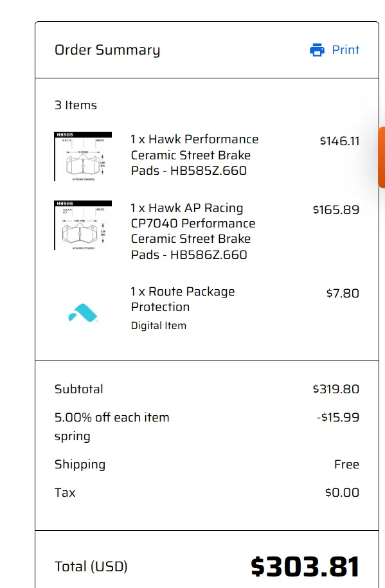Open the HB586 brake pad thumbnail

[x=83, y=225]
